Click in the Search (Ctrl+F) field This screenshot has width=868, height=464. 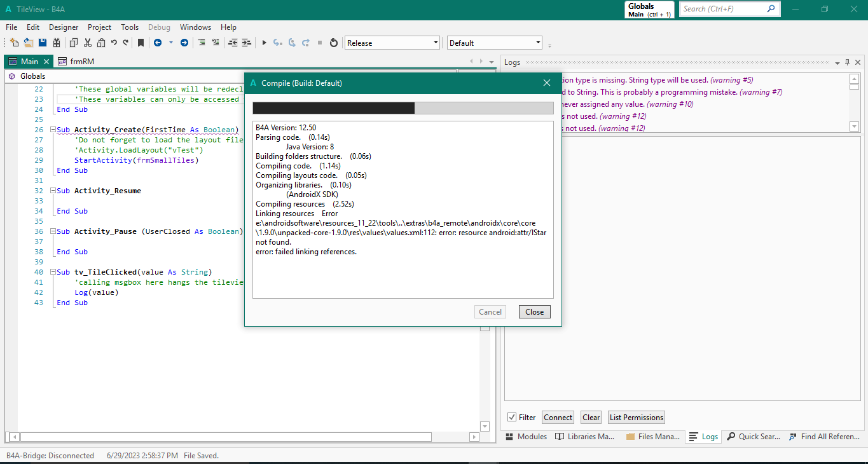point(723,9)
